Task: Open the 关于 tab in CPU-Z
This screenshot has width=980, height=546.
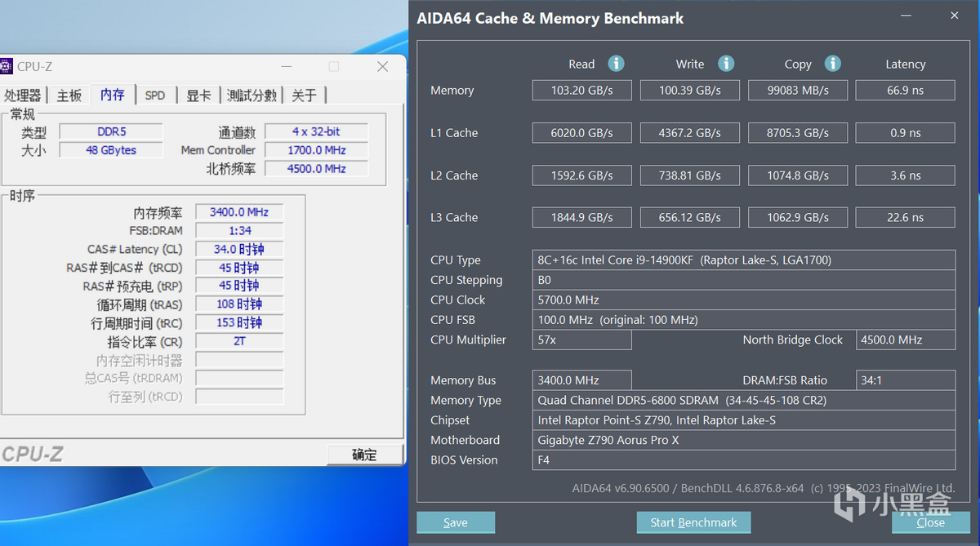Action: [x=304, y=95]
